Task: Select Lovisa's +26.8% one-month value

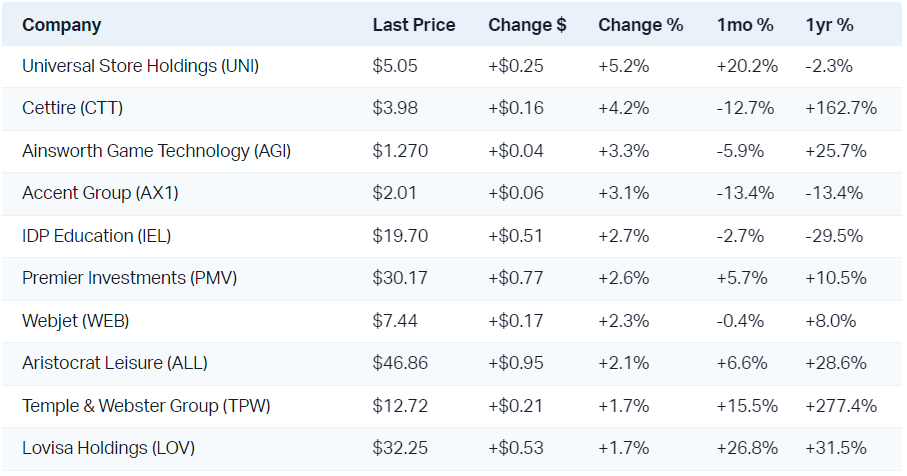Action: tap(748, 448)
